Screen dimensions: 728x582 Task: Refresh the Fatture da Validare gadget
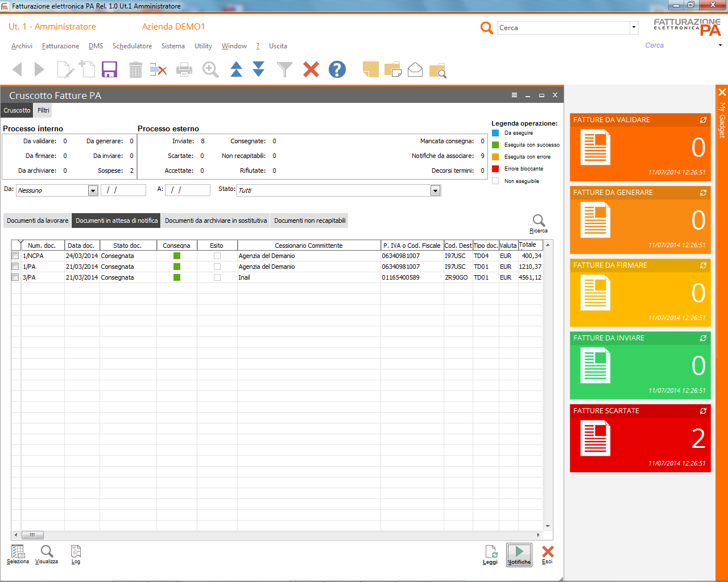coord(703,120)
